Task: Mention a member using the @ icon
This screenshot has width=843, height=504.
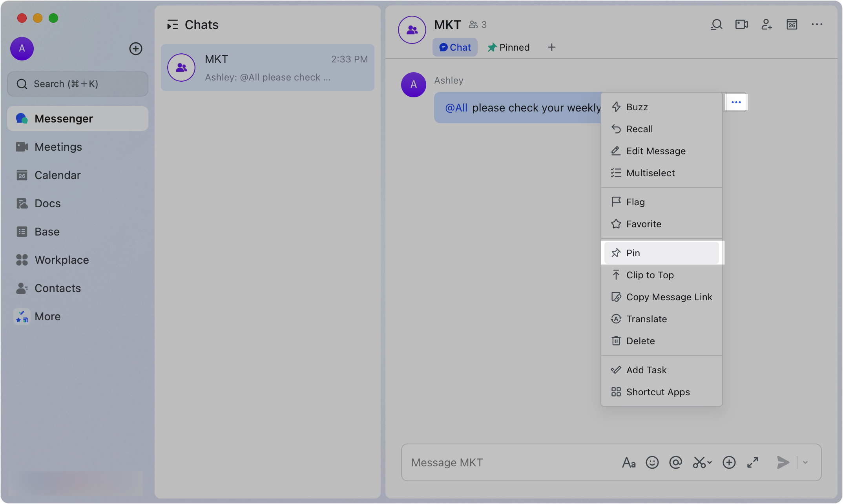Action: [x=676, y=462]
